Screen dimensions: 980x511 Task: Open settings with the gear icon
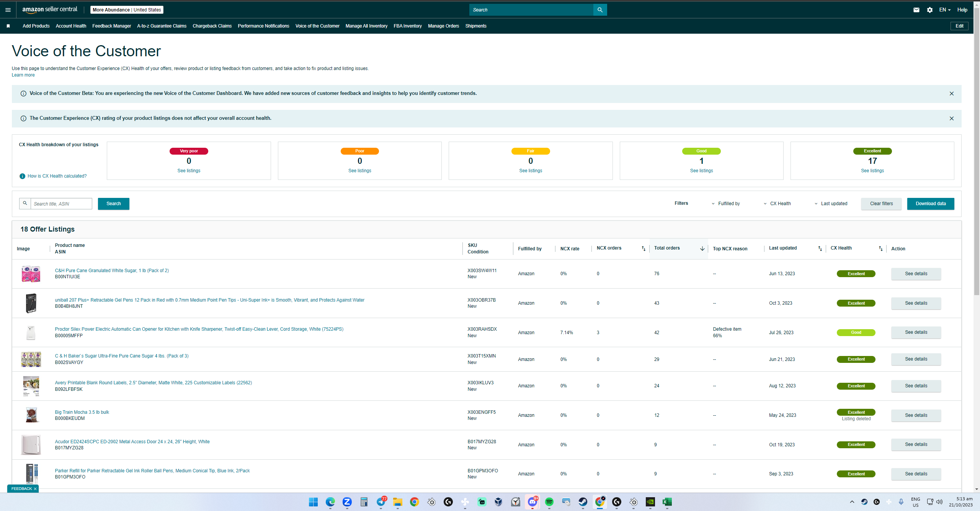coord(930,10)
